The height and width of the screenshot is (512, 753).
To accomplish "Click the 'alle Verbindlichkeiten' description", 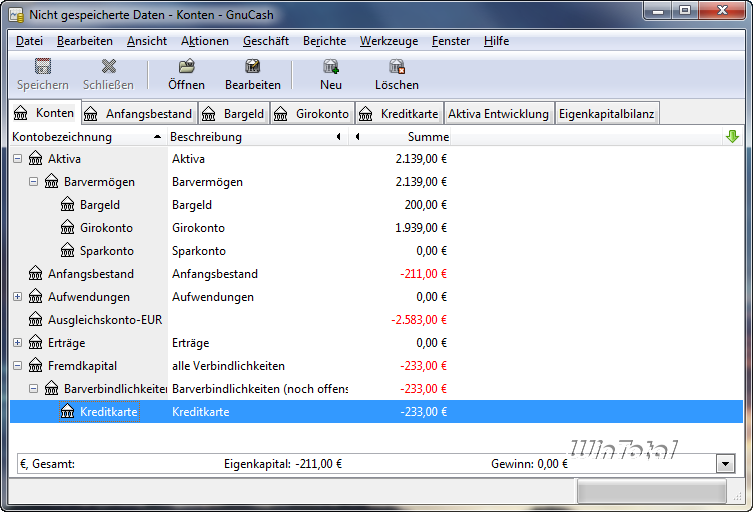I will click(x=228, y=366).
